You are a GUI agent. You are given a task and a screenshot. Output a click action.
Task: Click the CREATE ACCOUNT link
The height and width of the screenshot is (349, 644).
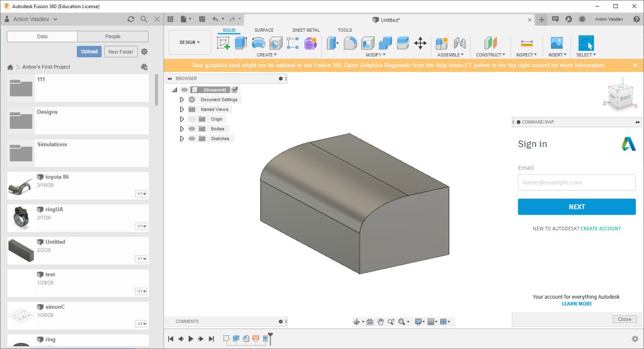point(601,228)
